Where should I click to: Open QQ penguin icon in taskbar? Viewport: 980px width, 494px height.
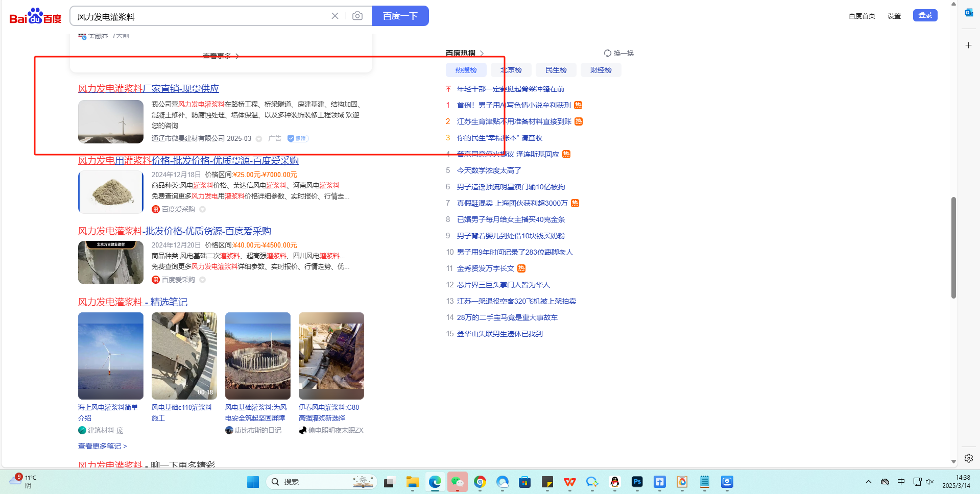[614, 482]
